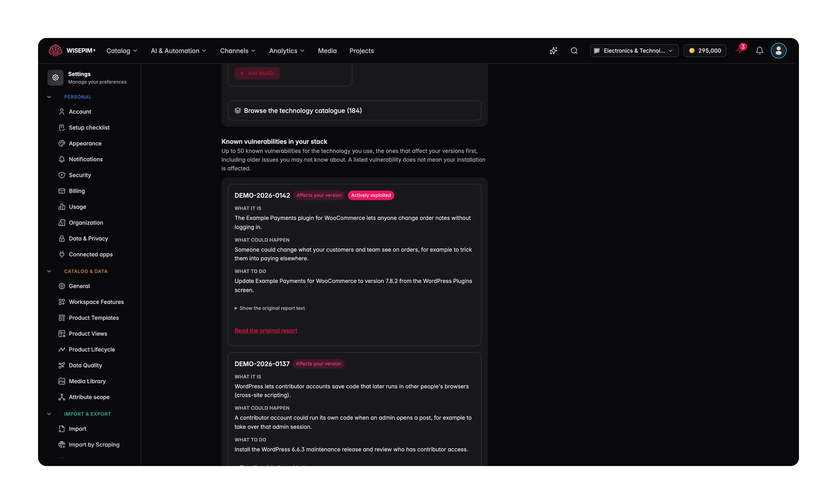Click the Organization building icon
This screenshot has width=837, height=504.
[x=62, y=223]
